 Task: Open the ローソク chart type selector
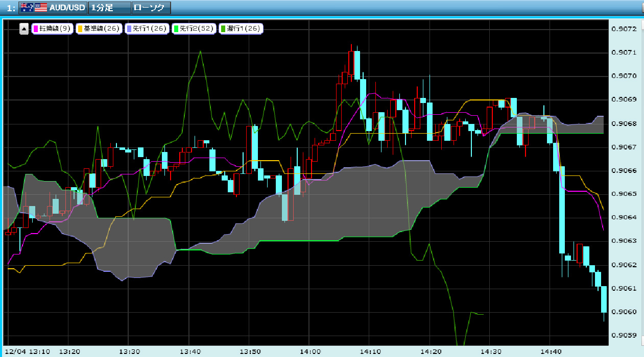pos(151,8)
